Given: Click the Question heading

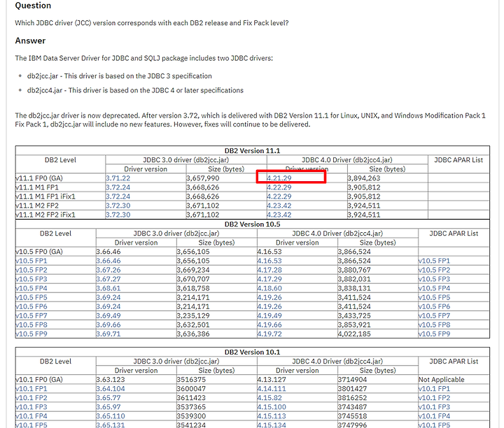Looking at the screenshot, I should click(x=33, y=6).
